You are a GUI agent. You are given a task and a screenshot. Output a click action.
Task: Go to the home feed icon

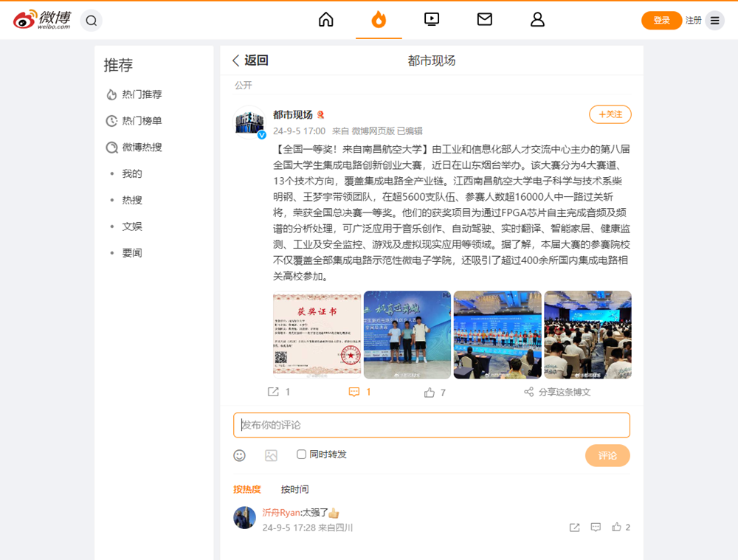pos(326,20)
